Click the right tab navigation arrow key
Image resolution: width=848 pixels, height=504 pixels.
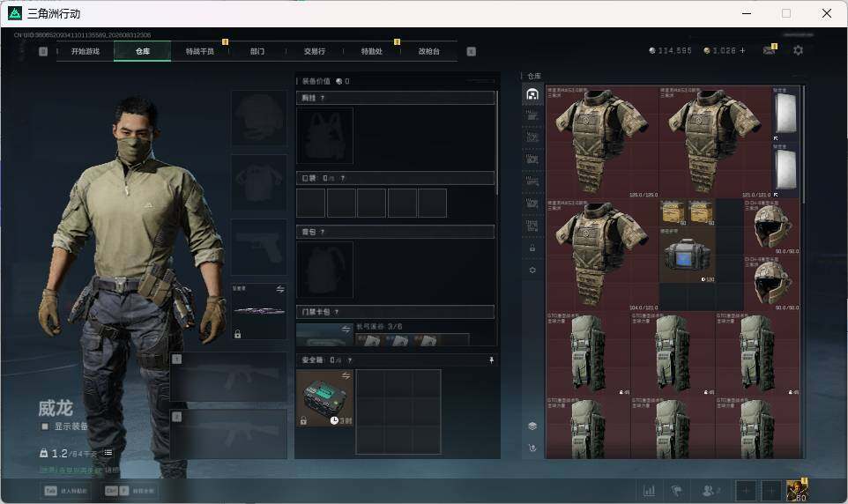[x=471, y=51]
